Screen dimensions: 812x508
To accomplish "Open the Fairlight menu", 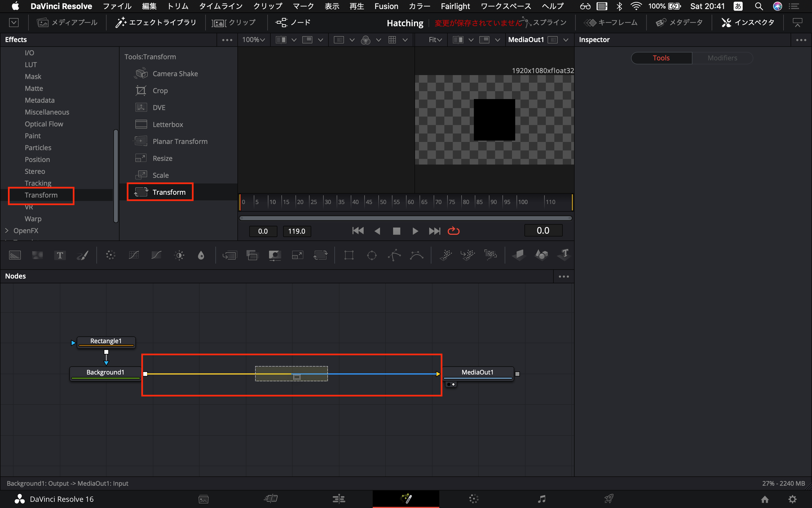I will (x=455, y=6).
